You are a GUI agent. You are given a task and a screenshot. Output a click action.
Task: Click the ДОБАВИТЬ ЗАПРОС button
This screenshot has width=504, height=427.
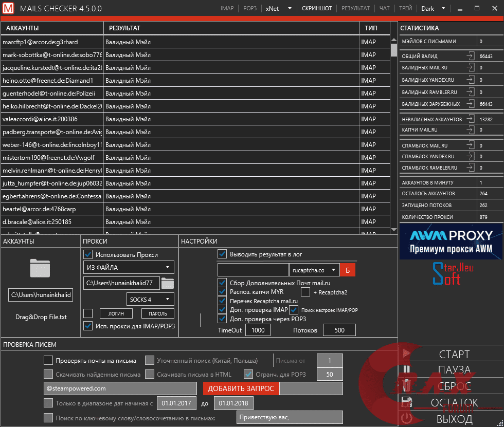241,388
